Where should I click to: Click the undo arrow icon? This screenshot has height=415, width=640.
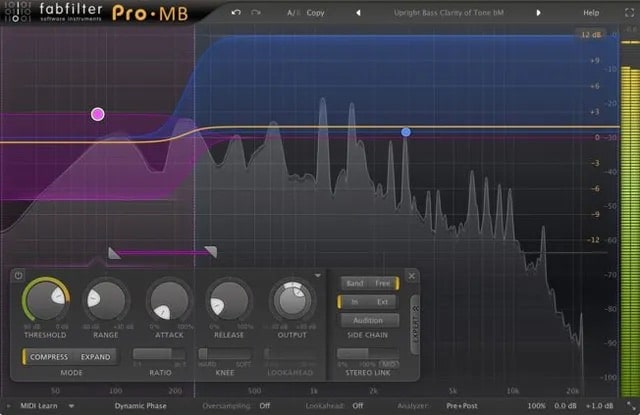click(236, 13)
